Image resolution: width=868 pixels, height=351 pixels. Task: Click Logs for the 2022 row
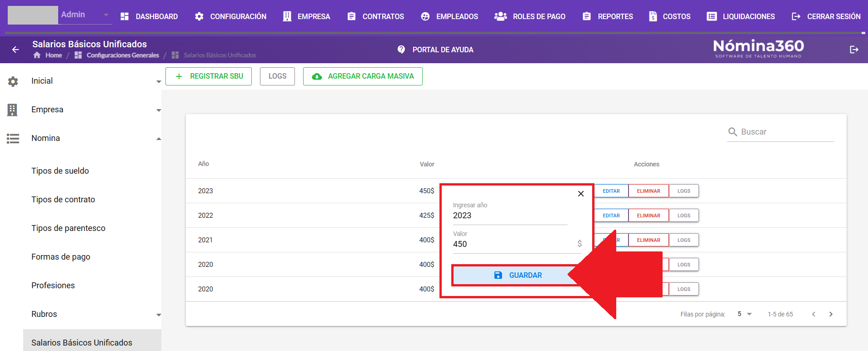pos(684,216)
